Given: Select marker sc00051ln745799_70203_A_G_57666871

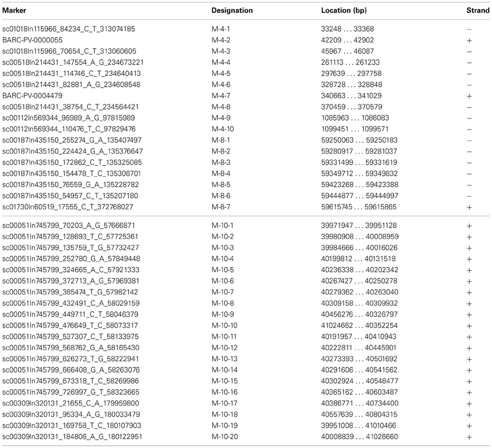Looking at the screenshot, I should pos(68,226).
